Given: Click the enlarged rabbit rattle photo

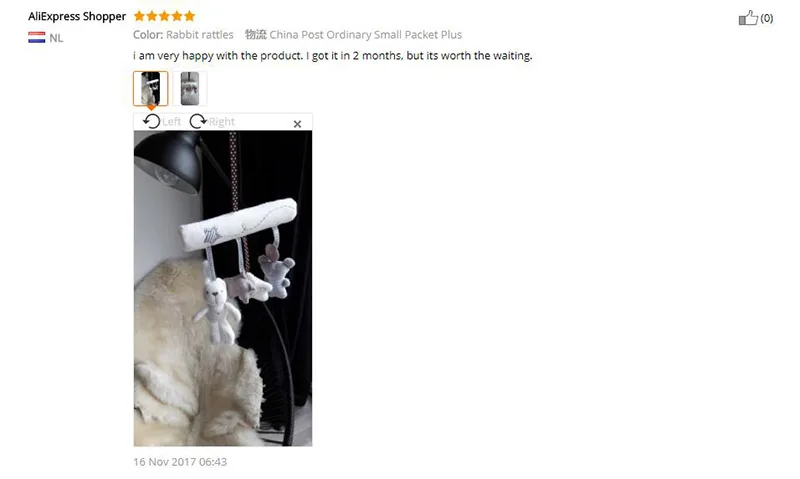Looking at the screenshot, I should tap(223, 288).
